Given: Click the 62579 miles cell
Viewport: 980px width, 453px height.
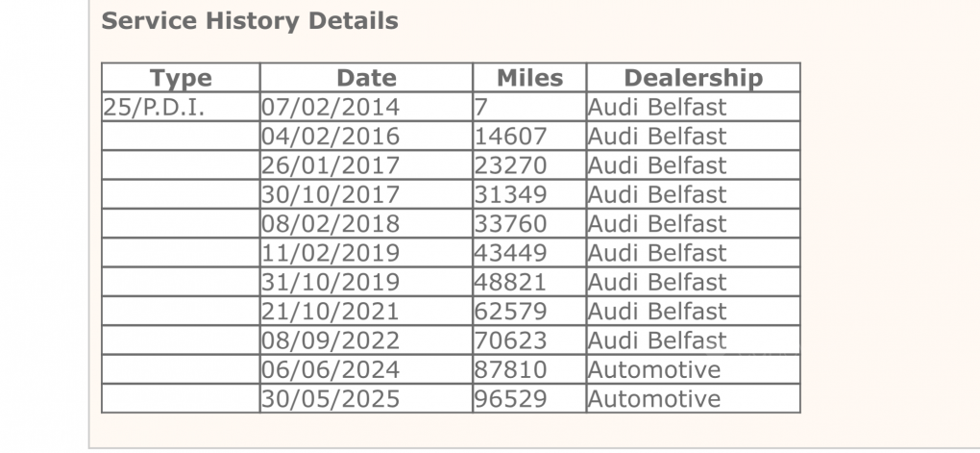Looking at the screenshot, I should 529,311.
